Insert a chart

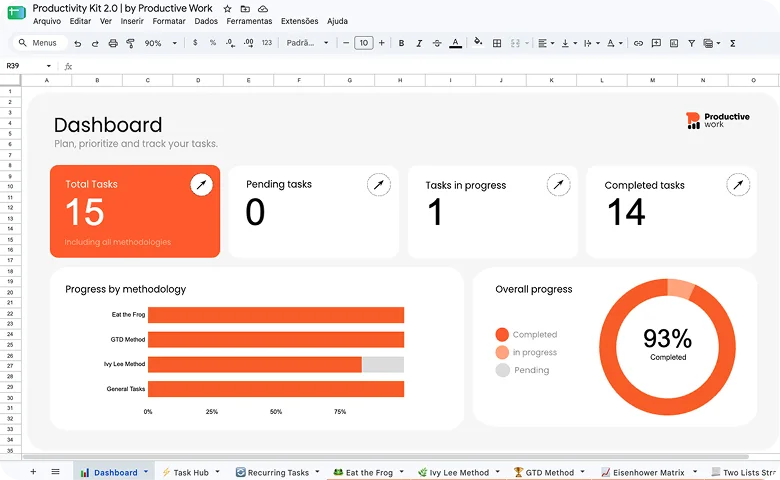click(674, 43)
